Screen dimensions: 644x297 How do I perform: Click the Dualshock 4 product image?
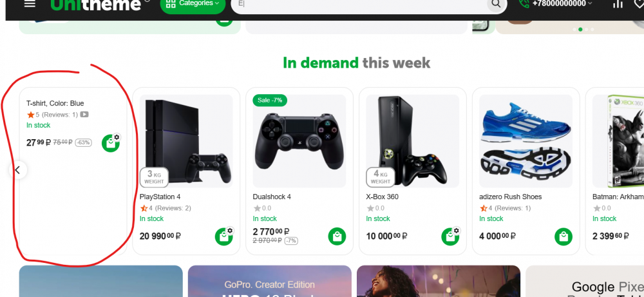(x=299, y=141)
